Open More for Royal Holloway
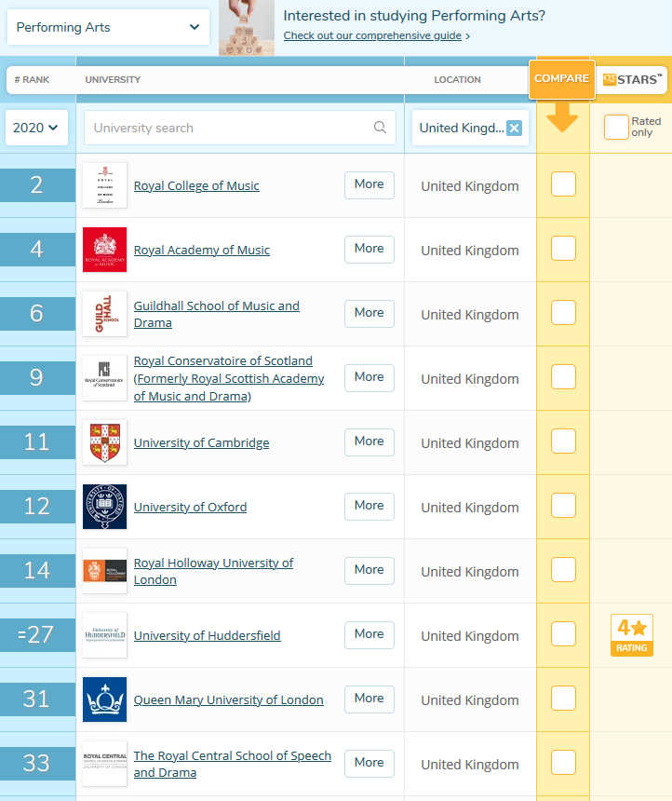Viewport: 672px width, 801px height. pyautogui.click(x=370, y=570)
